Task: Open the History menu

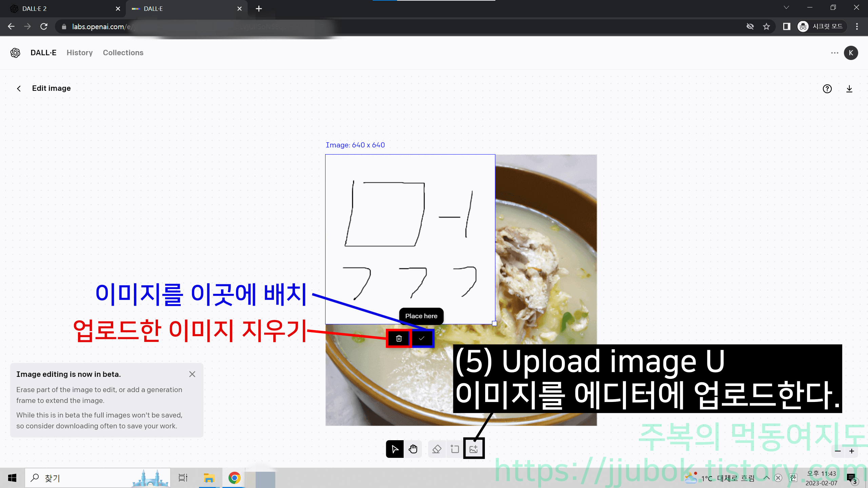Action: click(x=79, y=53)
